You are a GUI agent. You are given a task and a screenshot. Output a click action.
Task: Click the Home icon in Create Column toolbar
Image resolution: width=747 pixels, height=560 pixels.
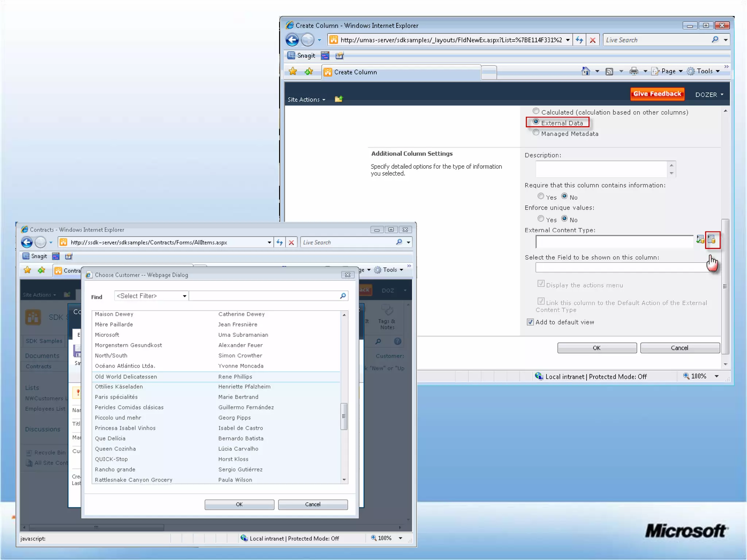point(586,71)
